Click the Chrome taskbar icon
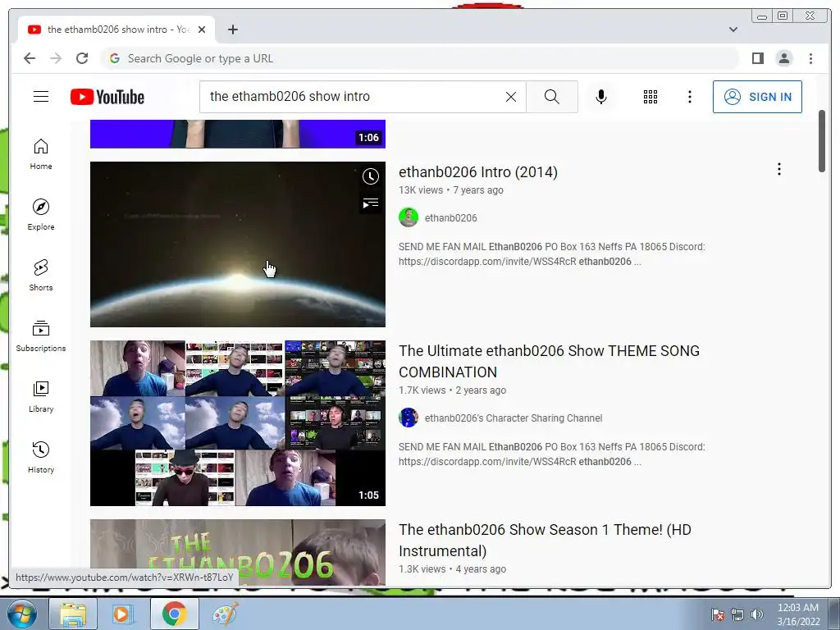Image resolution: width=840 pixels, height=630 pixels. point(174,614)
